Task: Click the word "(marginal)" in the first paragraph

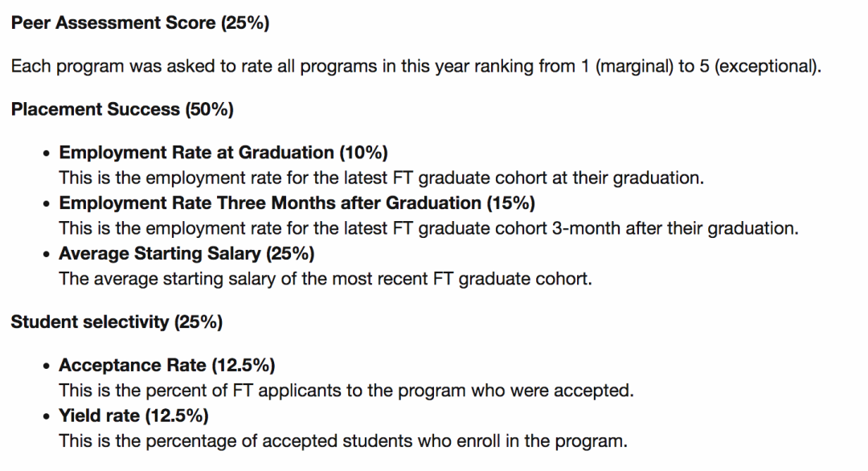Action: [634, 66]
